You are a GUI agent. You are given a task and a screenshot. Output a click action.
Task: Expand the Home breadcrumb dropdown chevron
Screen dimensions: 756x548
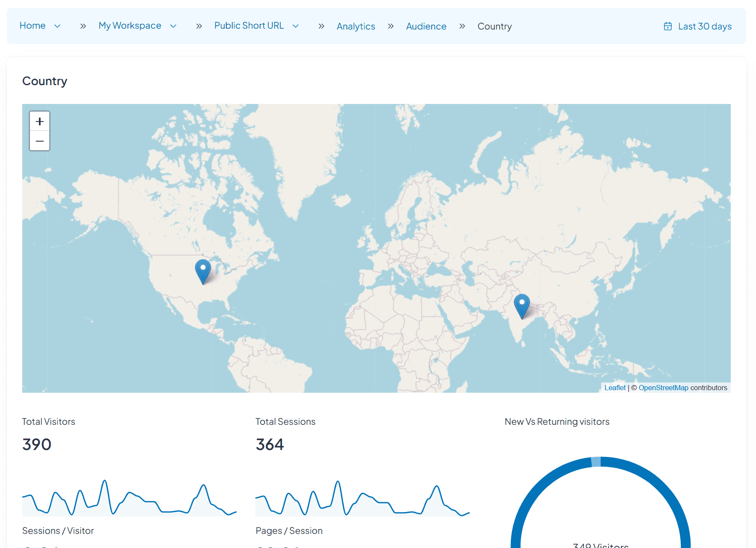[57, 26]
